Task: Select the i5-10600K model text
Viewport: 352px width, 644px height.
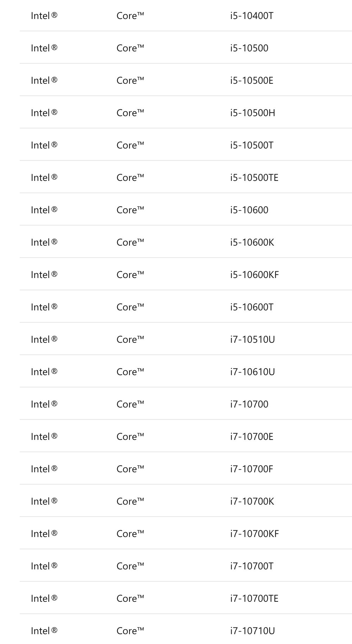Action: point(252,242)
